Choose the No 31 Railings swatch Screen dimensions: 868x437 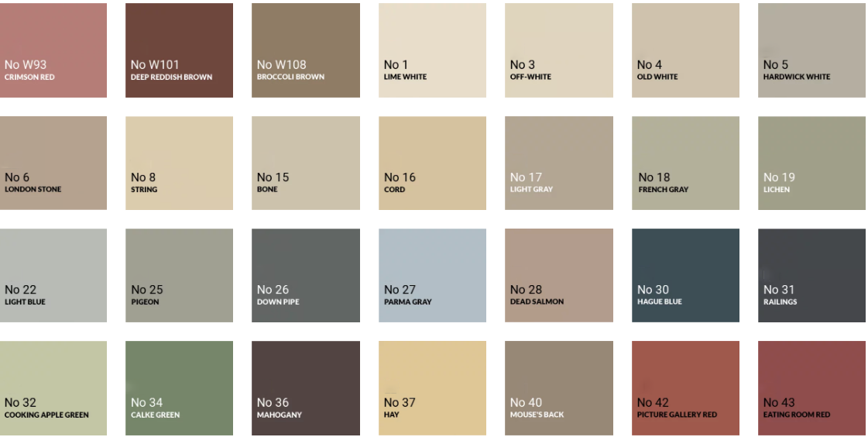point(811,275)
